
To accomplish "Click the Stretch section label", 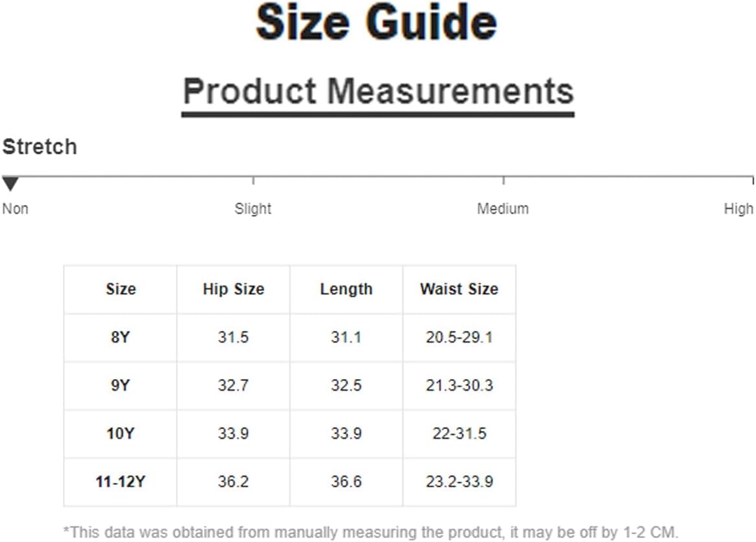I will pyautogui.click(x=40, y=147).
